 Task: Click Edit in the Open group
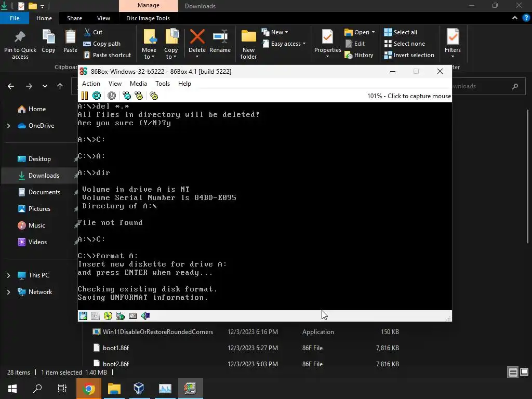(x=355, y=44)
